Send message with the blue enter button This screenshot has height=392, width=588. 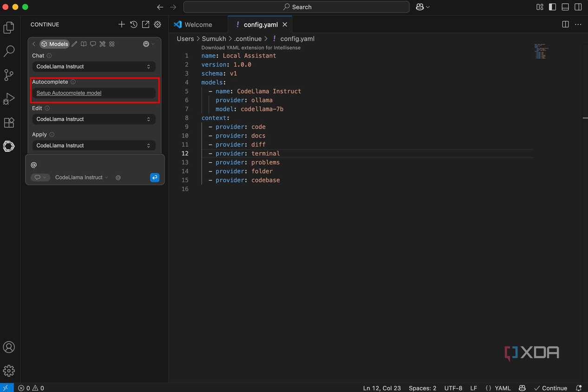155,177
